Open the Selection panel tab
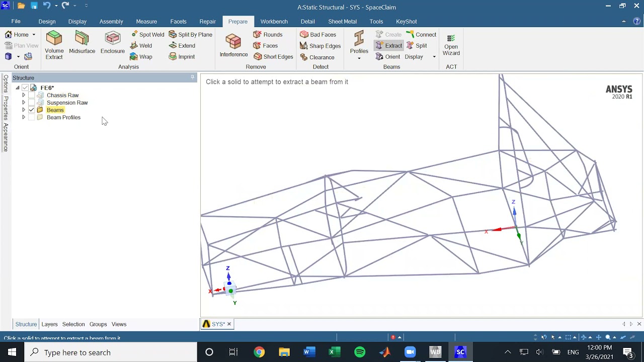The height and width of the screenshot is (362, 644). (73, 324)
